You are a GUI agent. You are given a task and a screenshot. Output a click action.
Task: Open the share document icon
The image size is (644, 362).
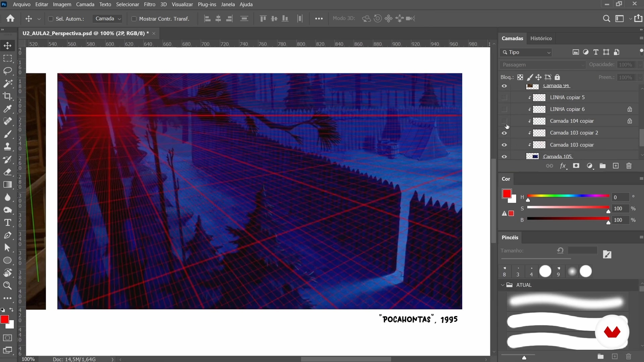pyautogui.click(x=638, y=18)
